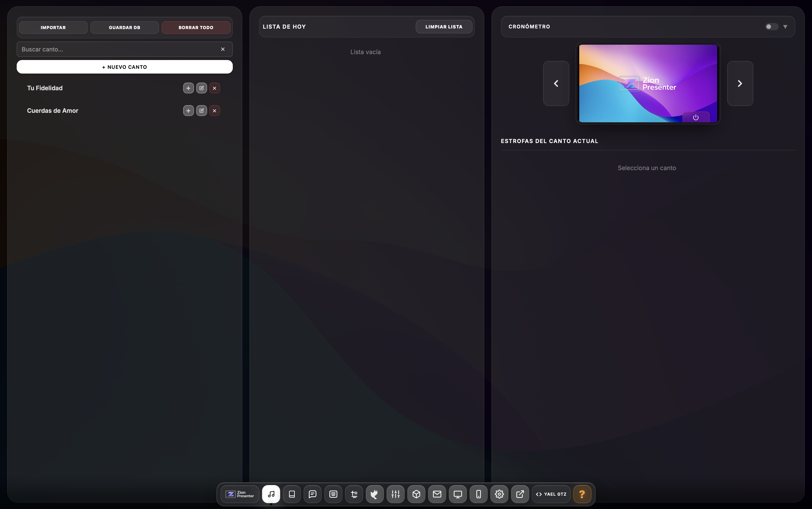This screenshot has height=509, width=812.
Task: Open the monitor display icon
Action: pyautogui.click(x=458, y=494)
